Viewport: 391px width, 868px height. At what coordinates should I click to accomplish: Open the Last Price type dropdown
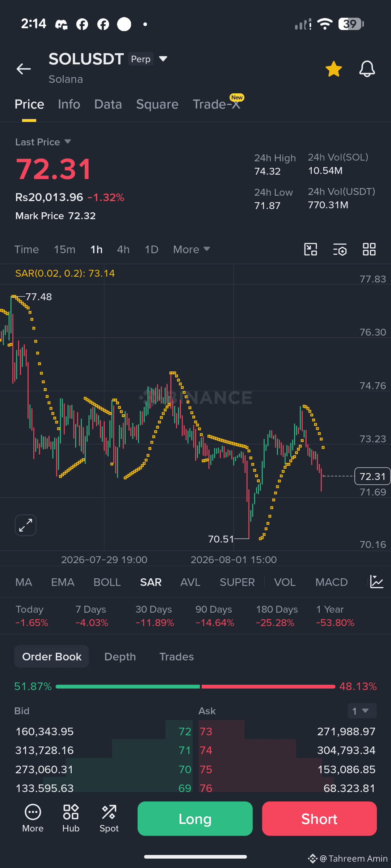point(43,142)
